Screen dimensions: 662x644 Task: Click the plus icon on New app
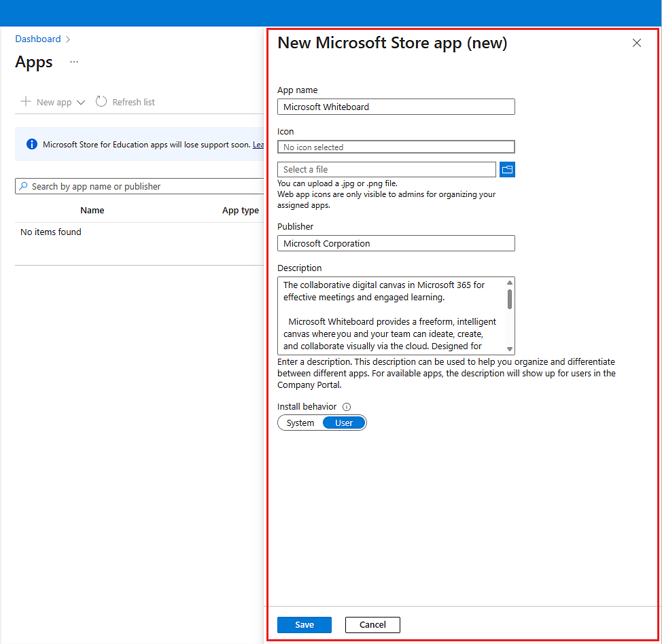pyautogui.click(x=24, y=101)
